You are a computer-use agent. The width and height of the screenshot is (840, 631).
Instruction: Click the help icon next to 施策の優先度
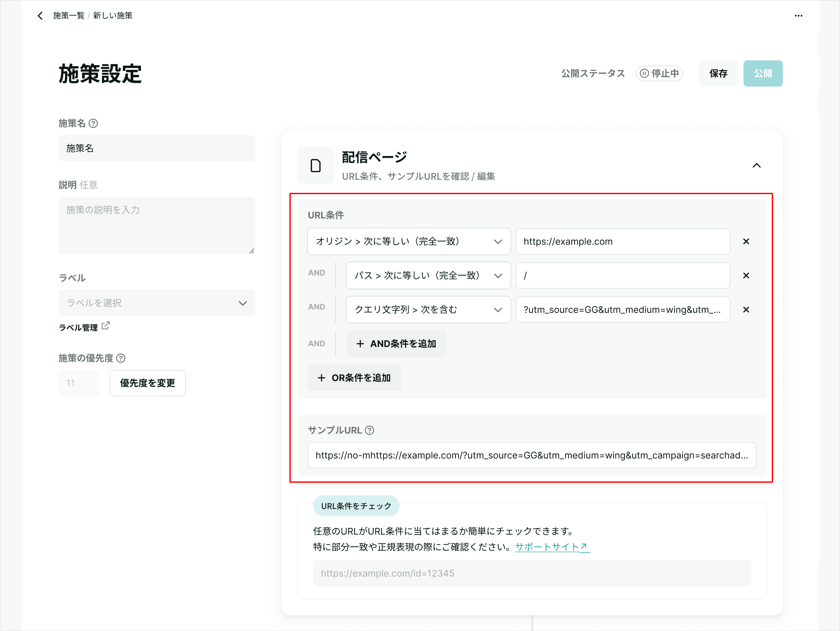121,358
